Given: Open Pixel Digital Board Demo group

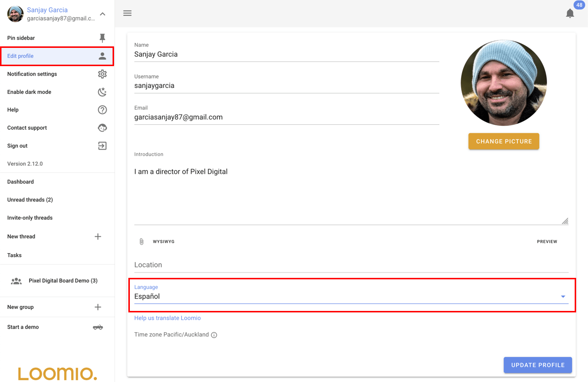Looking at the screenshot, I should 57,281.
